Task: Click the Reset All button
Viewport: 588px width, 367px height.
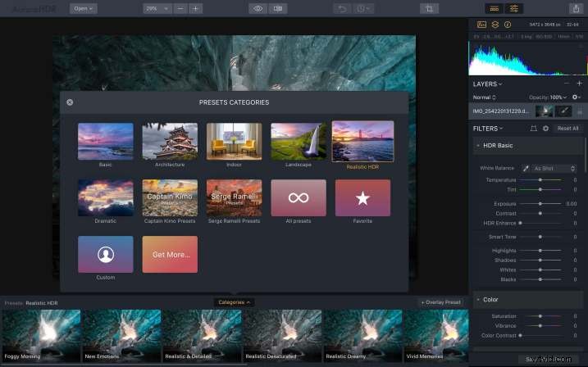Action: point(567,129)
